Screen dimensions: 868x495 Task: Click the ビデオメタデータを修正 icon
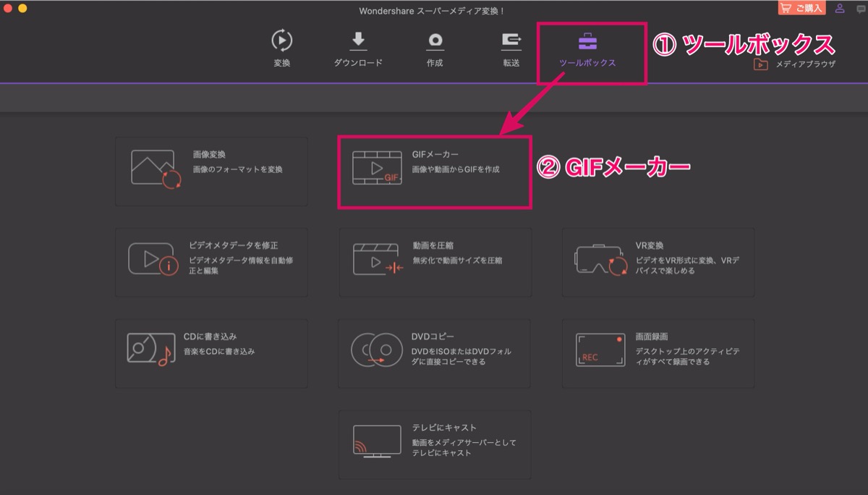153,259
